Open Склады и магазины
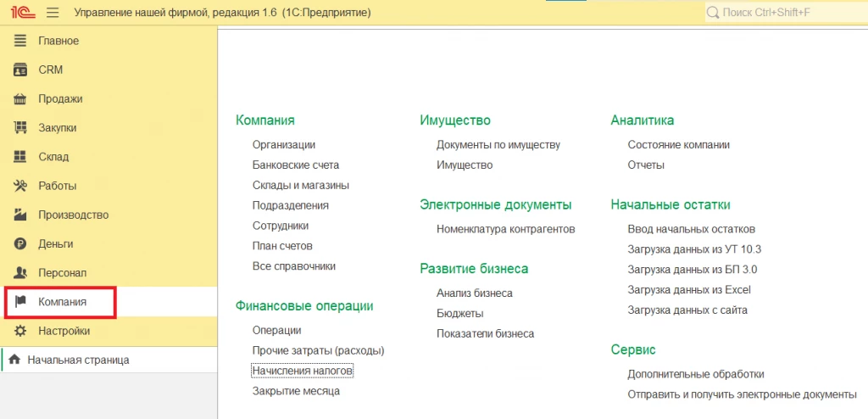 [301, 185]
